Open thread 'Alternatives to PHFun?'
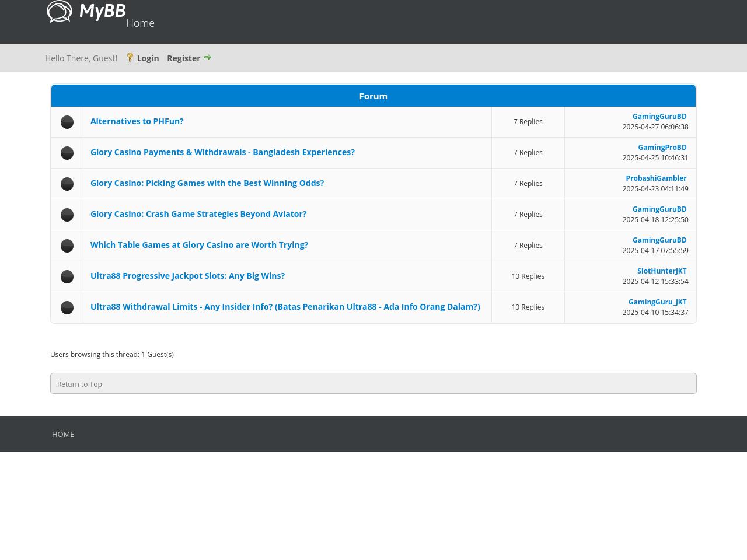747x560 pixels. click(x=137, y=121)
